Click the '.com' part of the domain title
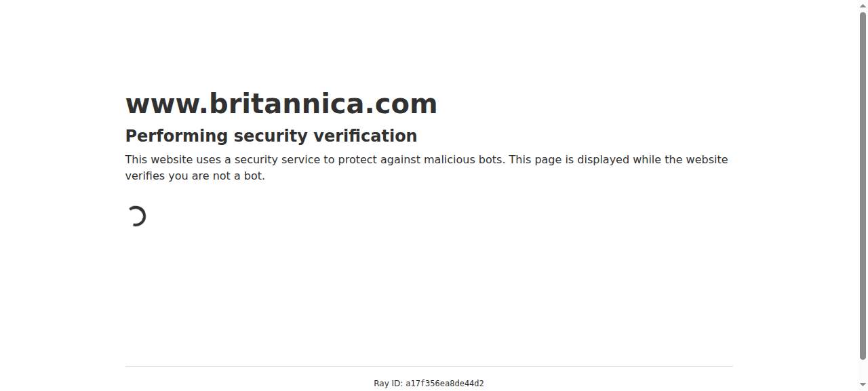This screenshot has height=391, width=868. [x=400, y=104]
